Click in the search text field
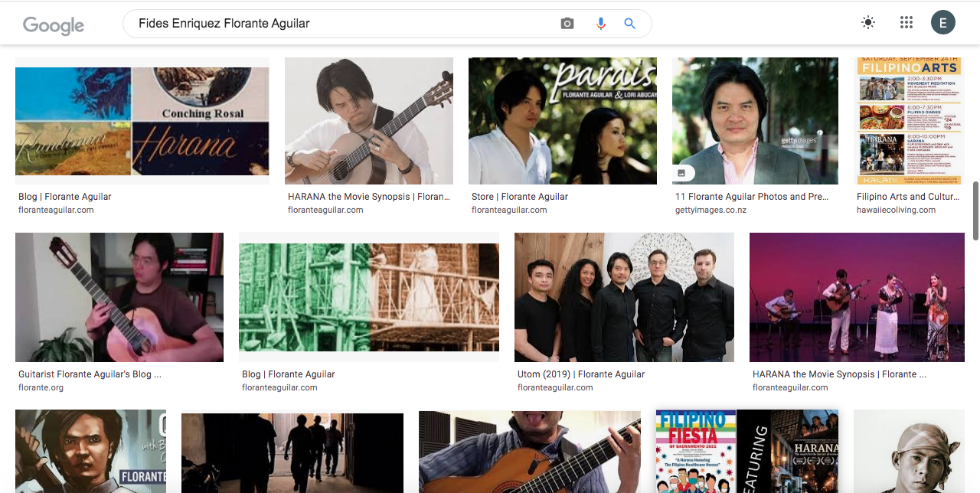This screenshot has height=493, width=980. 345,24
